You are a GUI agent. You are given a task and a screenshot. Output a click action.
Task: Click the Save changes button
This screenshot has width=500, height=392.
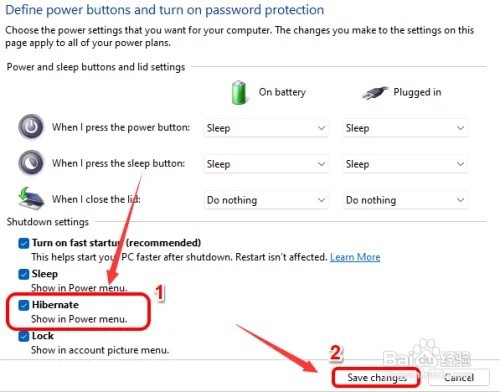tap(376, 377)
